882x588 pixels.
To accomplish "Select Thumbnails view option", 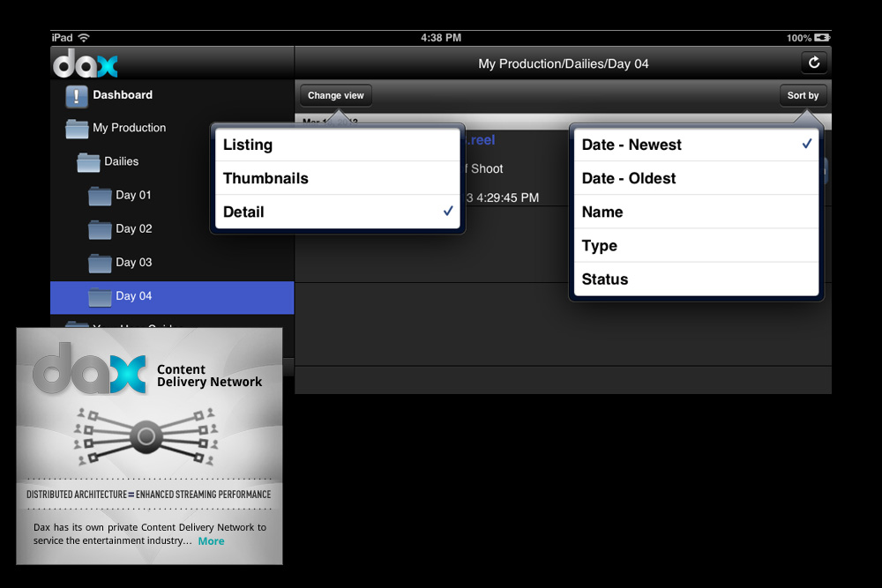I will point(338,178).
